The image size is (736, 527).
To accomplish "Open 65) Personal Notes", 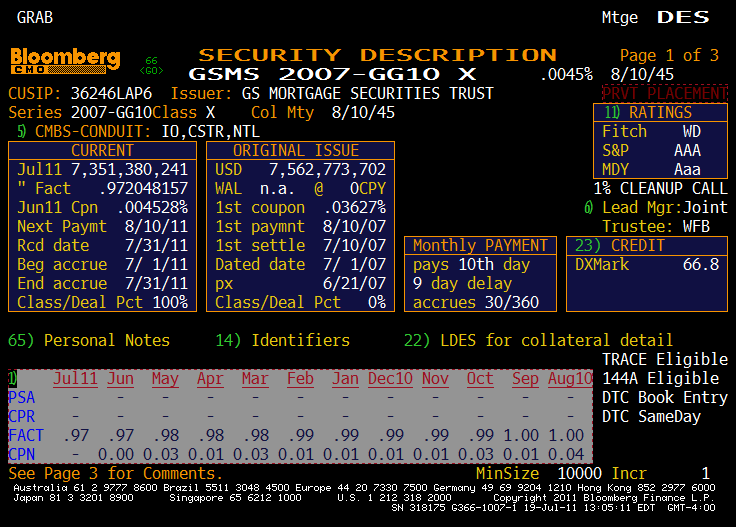I will (x=89, y=340).
